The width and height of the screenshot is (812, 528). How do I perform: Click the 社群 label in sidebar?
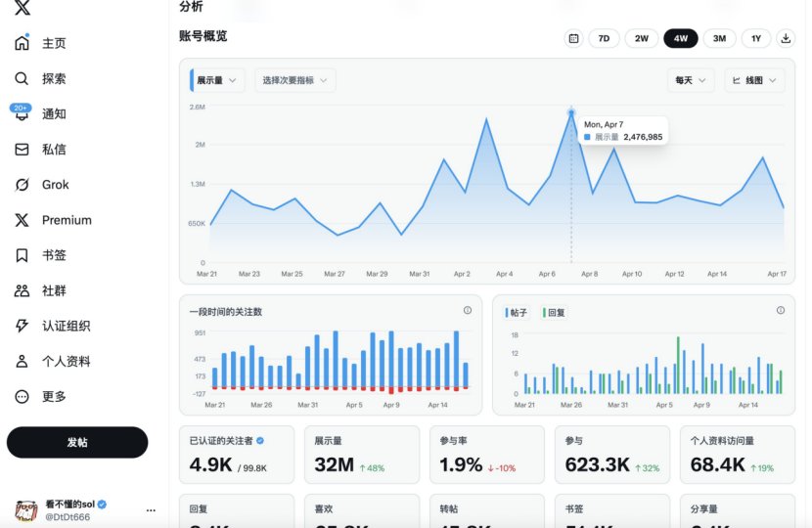54,290
